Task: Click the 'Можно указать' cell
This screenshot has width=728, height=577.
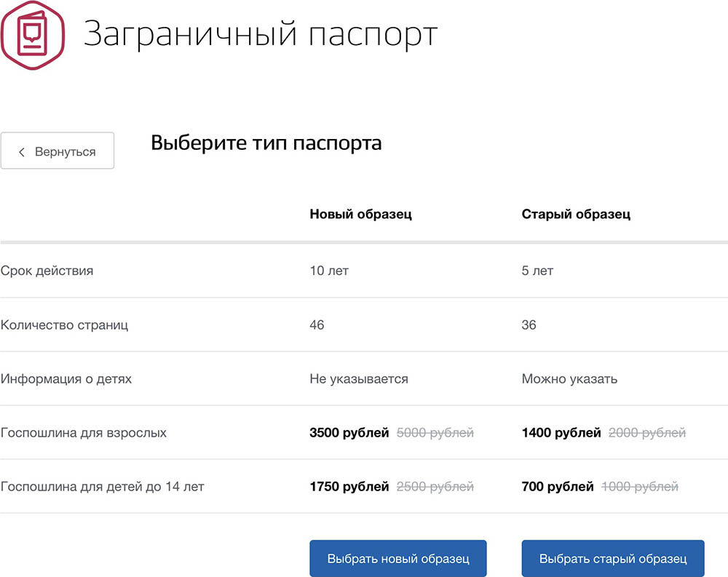Action: pyautogui.click(x=569, y=378)
